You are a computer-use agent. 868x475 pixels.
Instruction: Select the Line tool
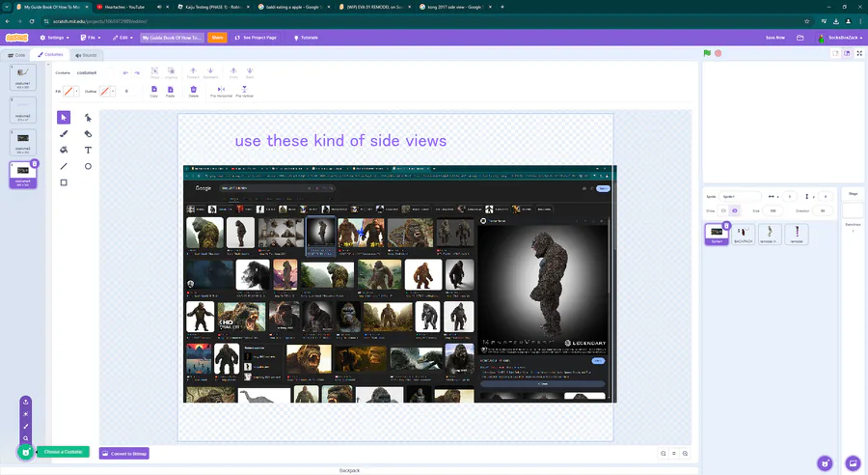point(64,166)
